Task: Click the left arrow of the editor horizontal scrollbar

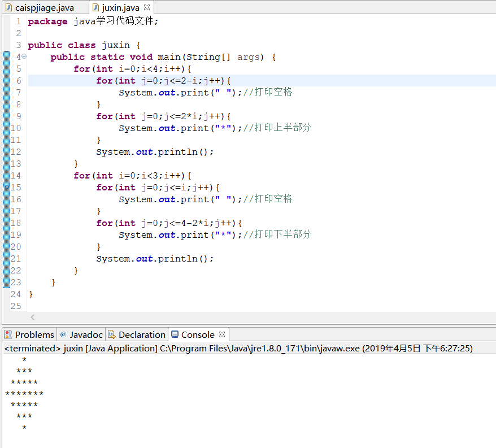Action: (x=33, y=317)
